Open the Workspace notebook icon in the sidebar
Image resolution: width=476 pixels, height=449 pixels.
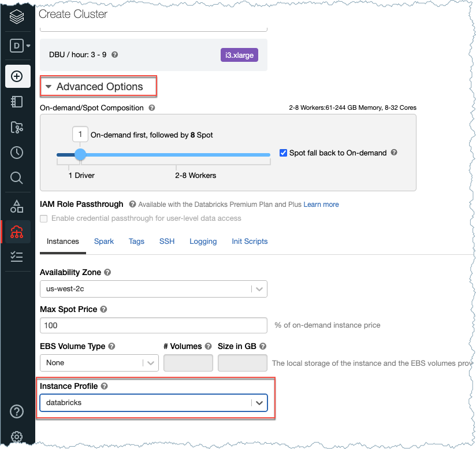[x=17, y=102]
